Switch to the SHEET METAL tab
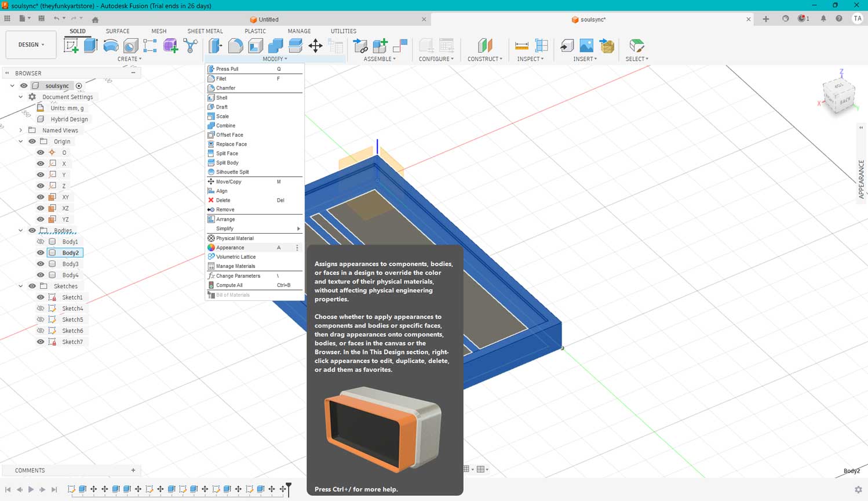Viewport: 868px width, 501px height. (205, 31)
